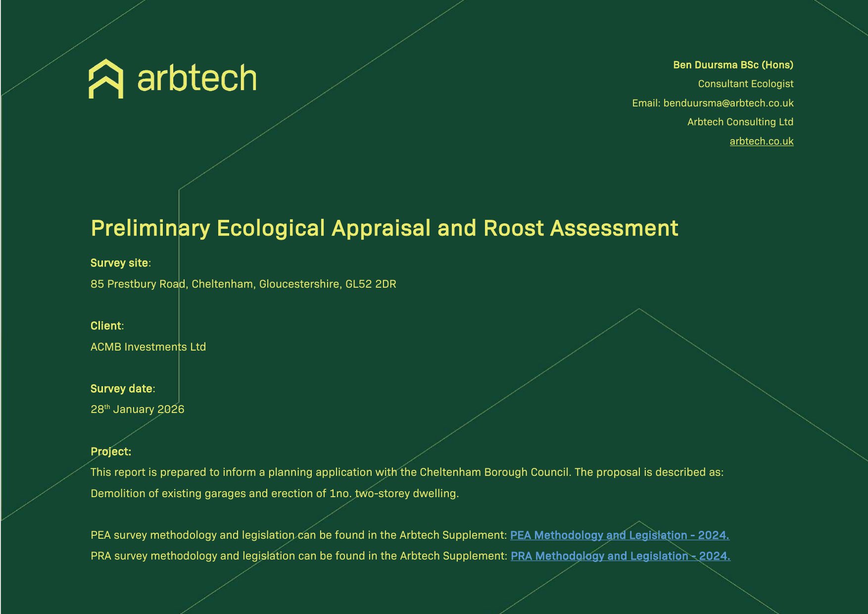Open the PEA Methodology and Legislation link
868x614 pixels.
[619, 535]
